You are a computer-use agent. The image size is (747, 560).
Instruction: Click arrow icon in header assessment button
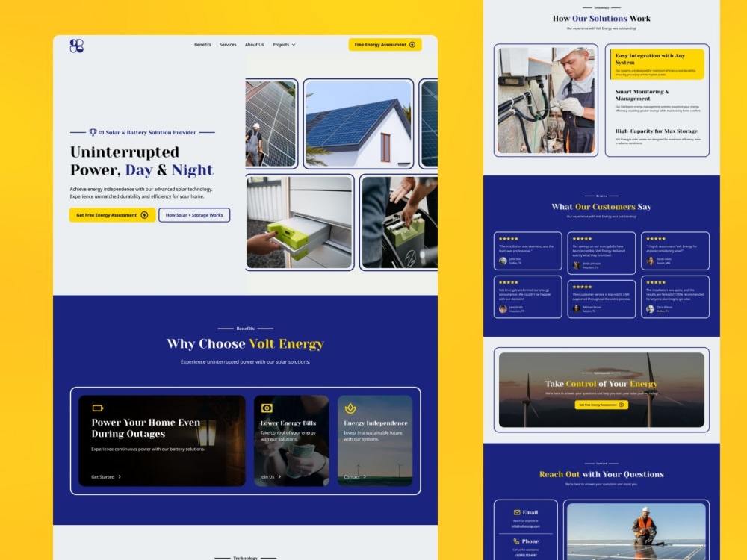point(412,45)
